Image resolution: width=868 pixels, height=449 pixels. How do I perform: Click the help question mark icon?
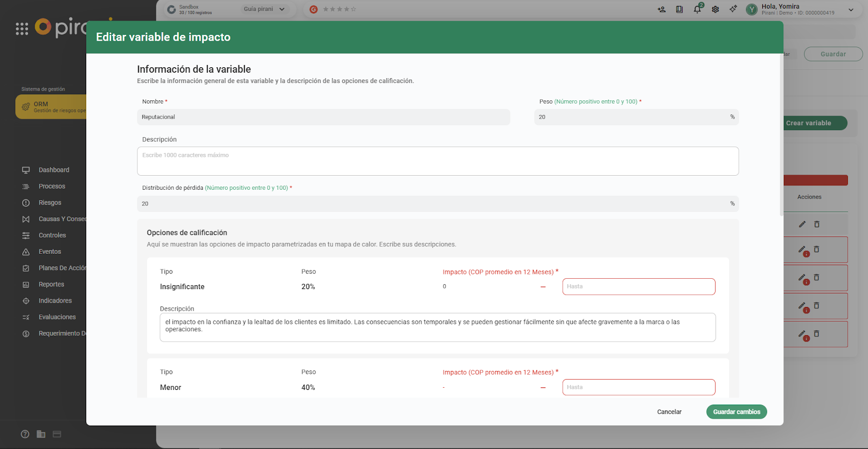point(25,434)
